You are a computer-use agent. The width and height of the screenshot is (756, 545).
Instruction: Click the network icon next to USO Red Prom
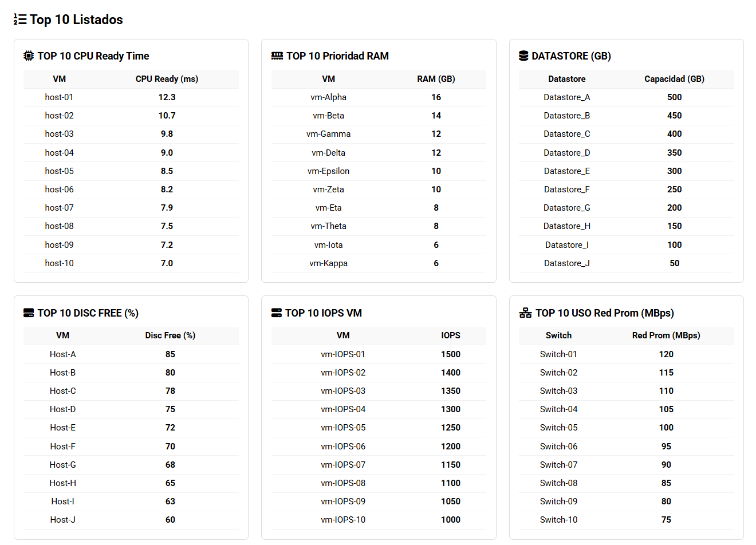pos(525,313)
